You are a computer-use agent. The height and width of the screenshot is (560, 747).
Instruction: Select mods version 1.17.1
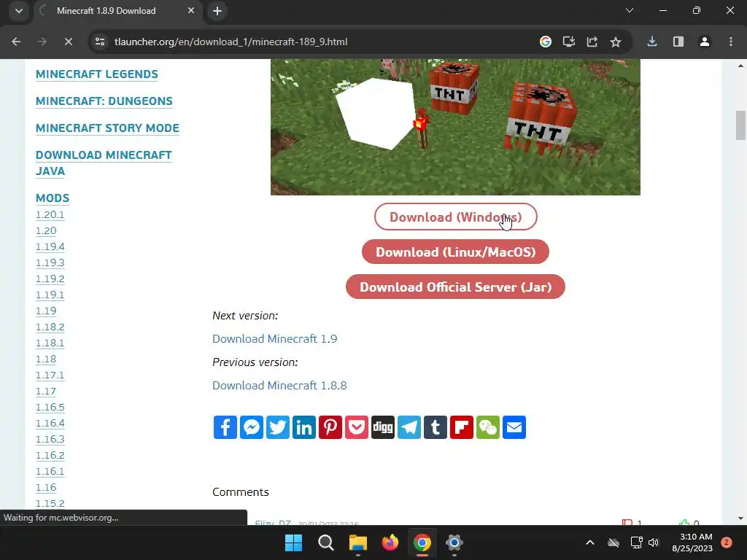tap(50, 376)
